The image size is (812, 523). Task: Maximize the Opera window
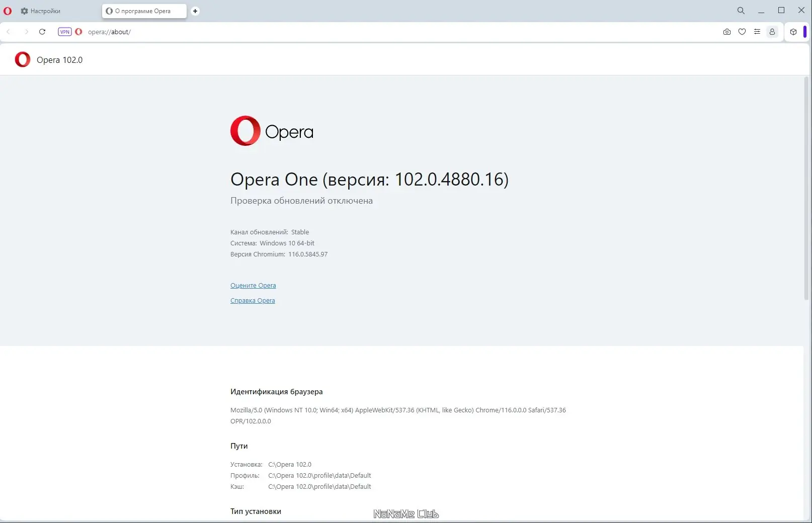click(x=781, y=11)
